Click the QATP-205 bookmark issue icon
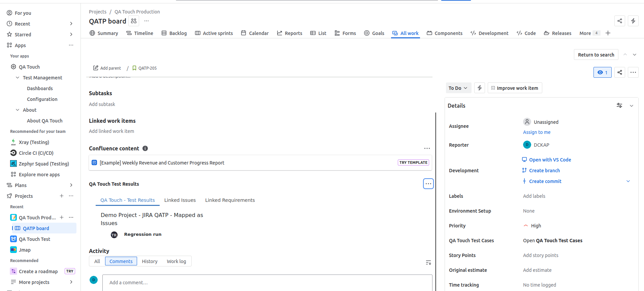The image size is (644, 291). (134, 68)
